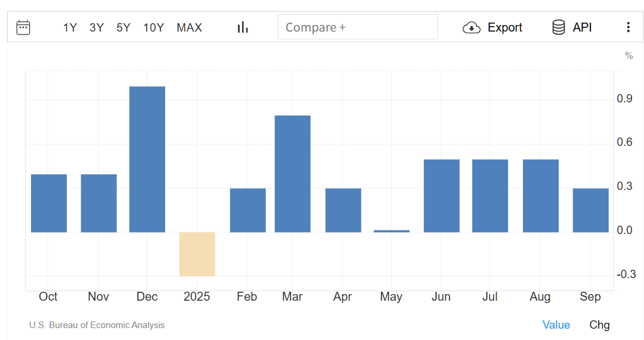Click the negative beige 2025 bar
This screenshot has width=644, height=340.
pyautogui.click(x=197, y=254)
